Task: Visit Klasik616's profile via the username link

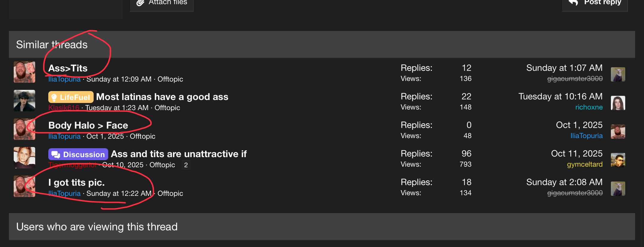Action: click(64, 107)
